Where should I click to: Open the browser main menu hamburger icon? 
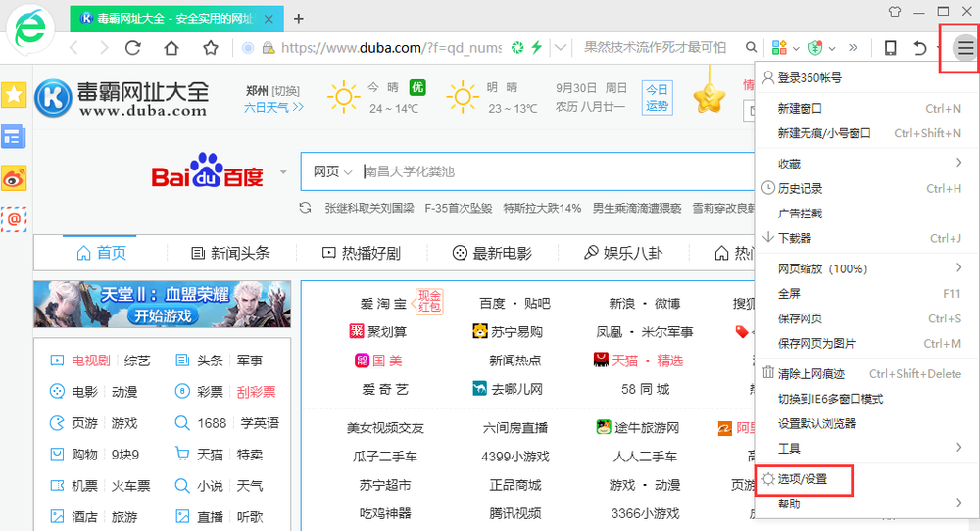coord(965,47)
